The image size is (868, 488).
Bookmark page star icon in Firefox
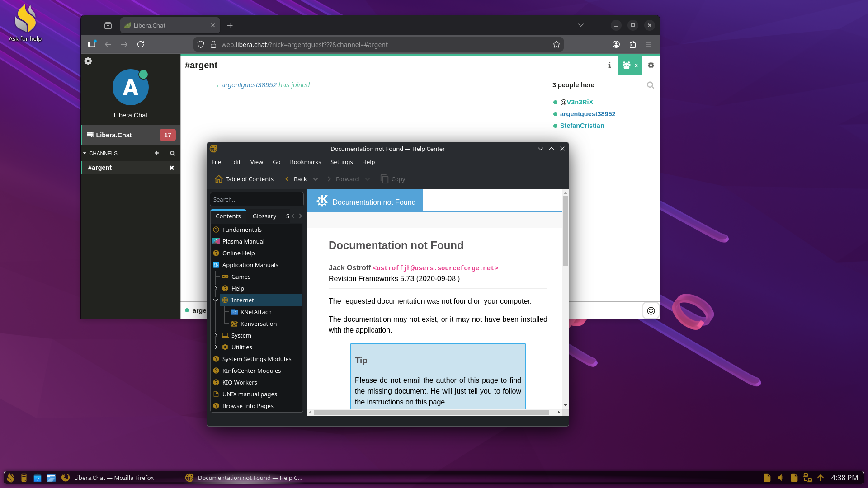tap(557, 44)
